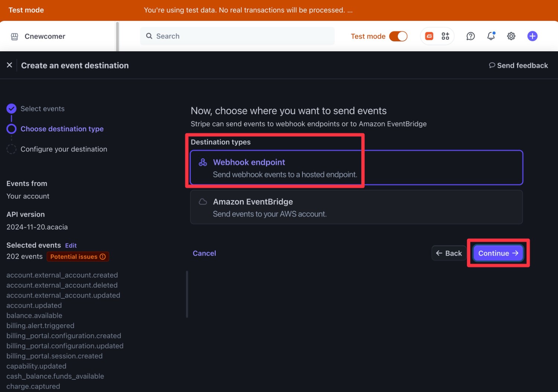
Task: Open the Choose destination type step
Action: tap(62, 129)
